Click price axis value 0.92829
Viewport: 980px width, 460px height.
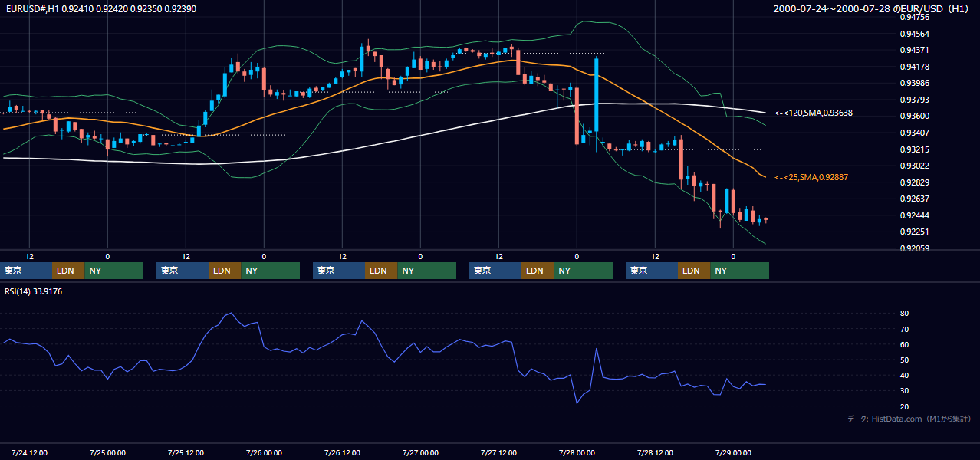pos(914,182)
